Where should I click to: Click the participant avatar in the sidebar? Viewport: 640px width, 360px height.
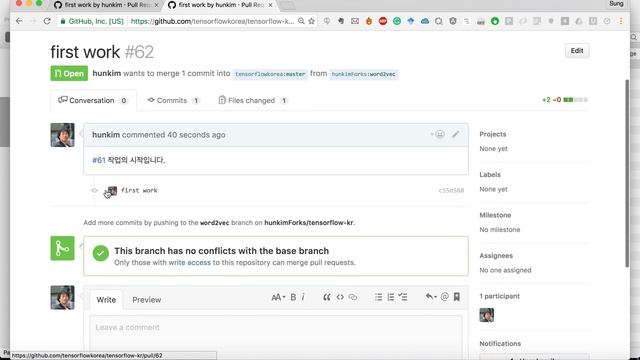point(487,315)
